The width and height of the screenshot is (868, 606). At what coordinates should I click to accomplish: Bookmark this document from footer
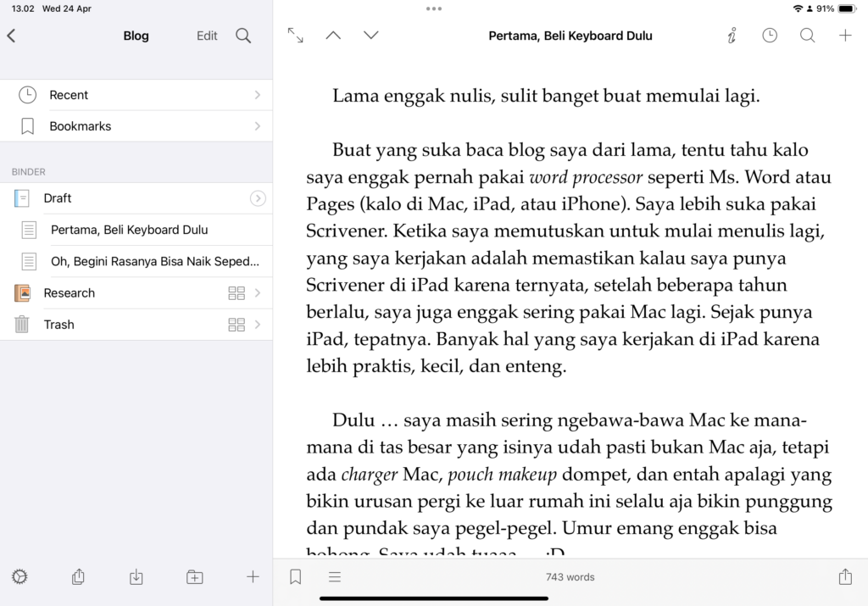[296, 576]
